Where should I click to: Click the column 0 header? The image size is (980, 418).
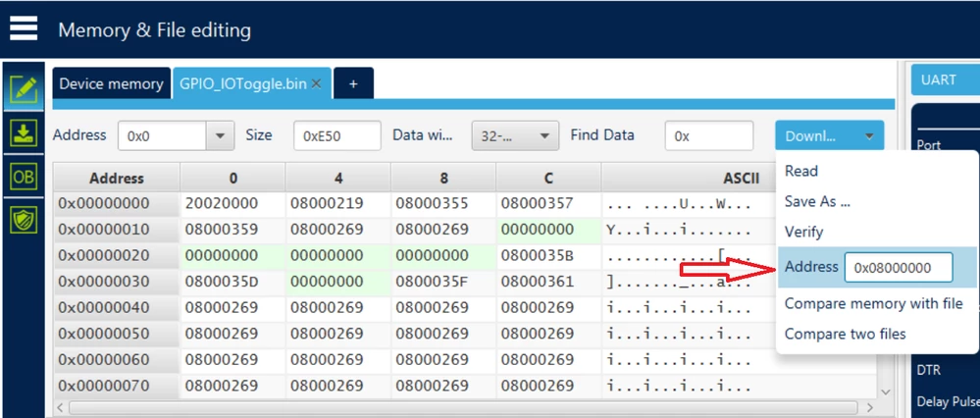[x=232, y=178]
